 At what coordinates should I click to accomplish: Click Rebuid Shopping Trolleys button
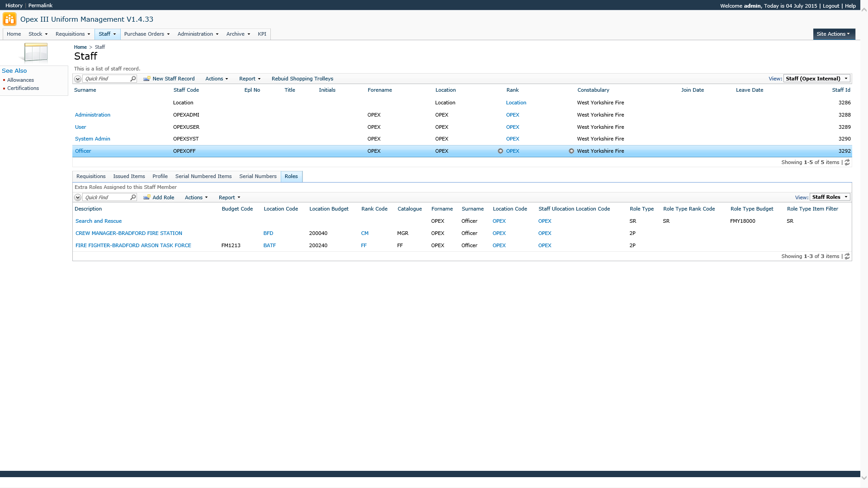[x=302, y=79]
